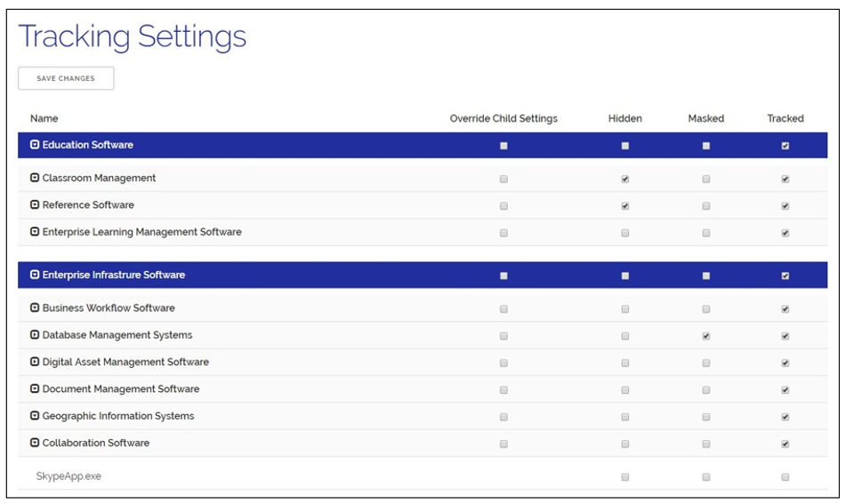
Task: Click the Masked column header
Action: click(706, 118)
